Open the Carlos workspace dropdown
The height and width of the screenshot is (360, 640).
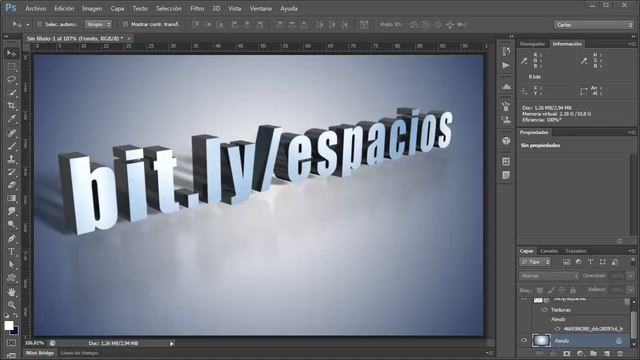point(593,25)
